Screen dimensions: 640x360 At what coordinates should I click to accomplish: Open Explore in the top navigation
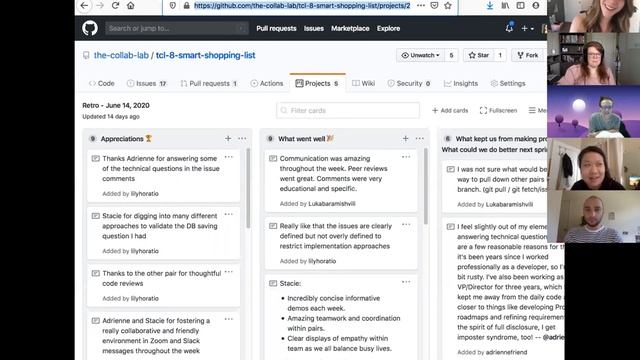point(388,28)
